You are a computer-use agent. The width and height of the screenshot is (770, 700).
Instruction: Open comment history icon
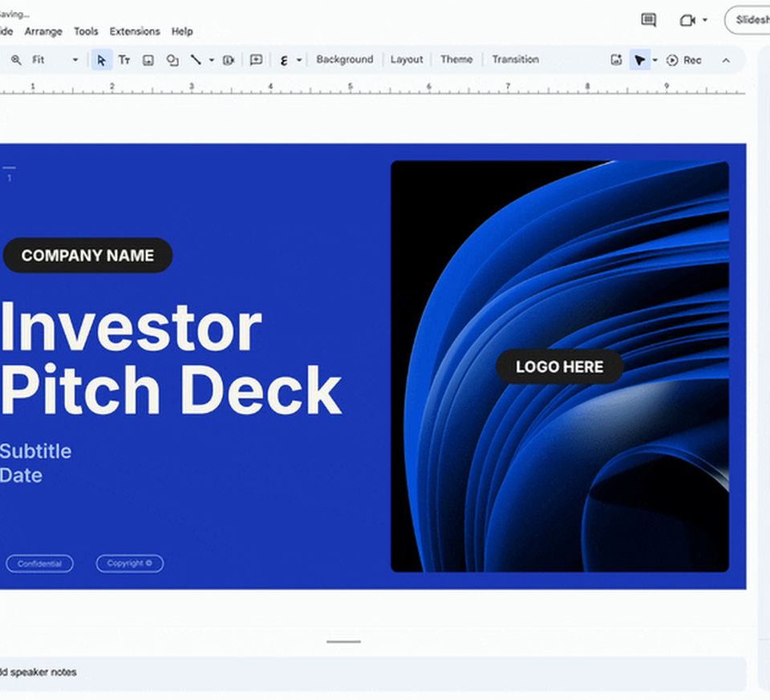click(x=649, y=20)
